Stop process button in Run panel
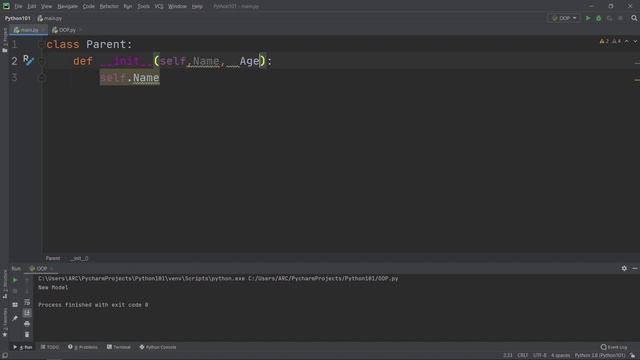The image size is (640, 360). click(15, 291)
